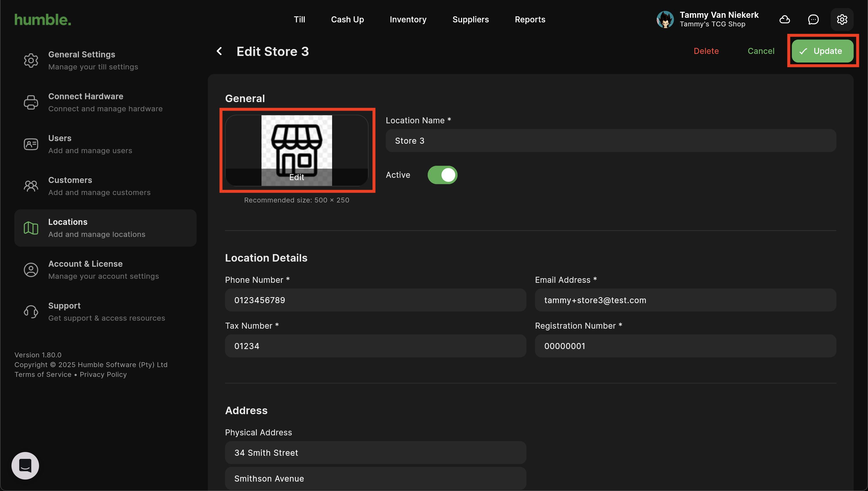Screen dimensions: 868x491
Task: Click the red Delete button
Action: click(x=706, y=51)
